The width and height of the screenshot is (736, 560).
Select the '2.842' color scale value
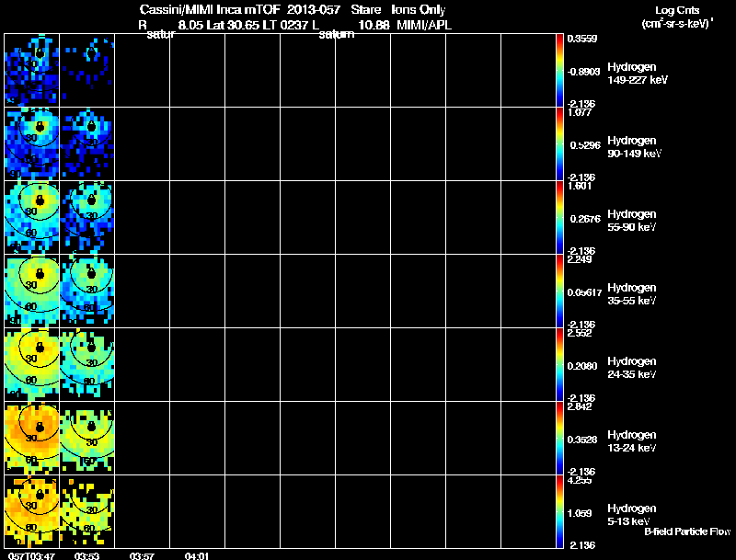coord(580,406)
